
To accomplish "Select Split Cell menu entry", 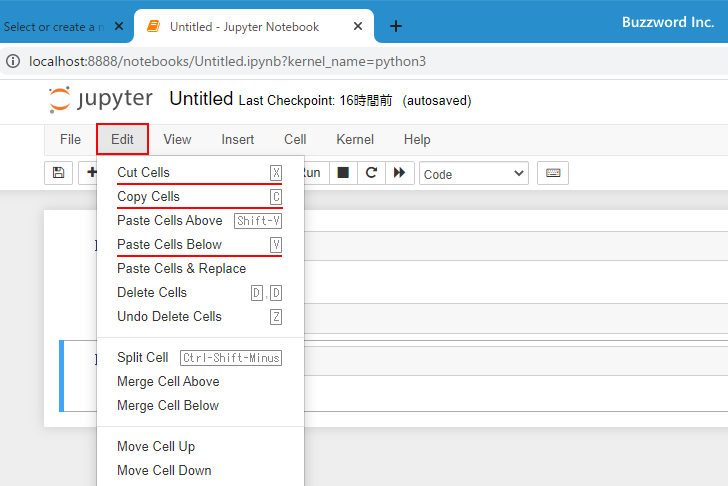I will coord(200,357).
